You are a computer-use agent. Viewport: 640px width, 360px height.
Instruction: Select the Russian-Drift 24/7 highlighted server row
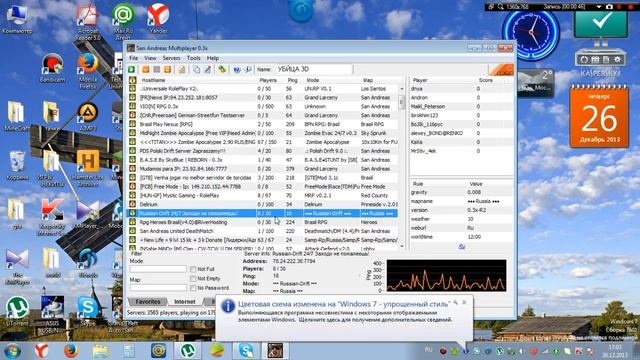tap(263, 213)
